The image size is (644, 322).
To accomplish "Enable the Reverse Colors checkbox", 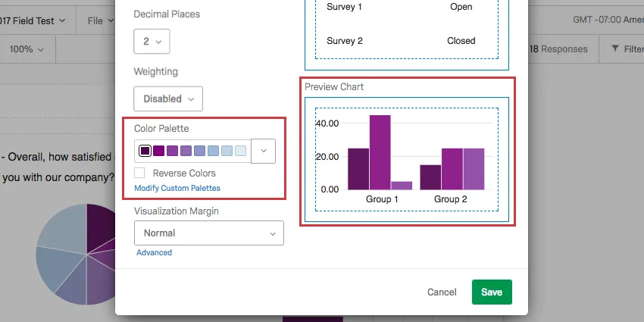I will 139,173.
